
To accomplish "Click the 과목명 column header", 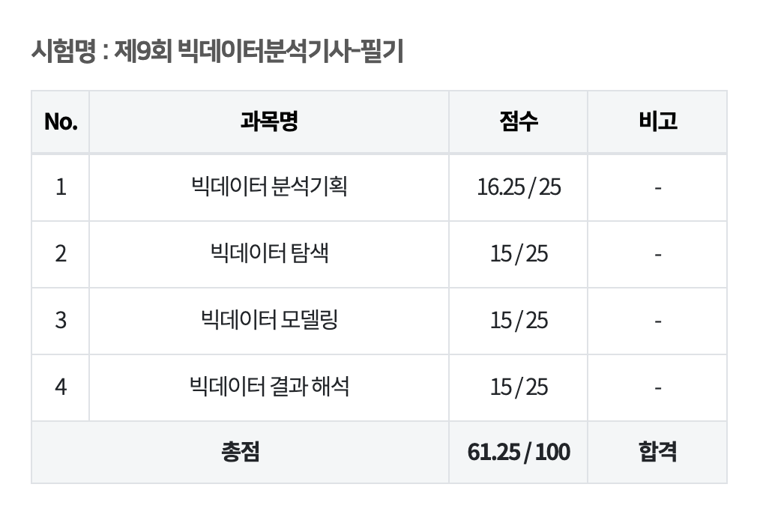I will click(x=269, y=121).
